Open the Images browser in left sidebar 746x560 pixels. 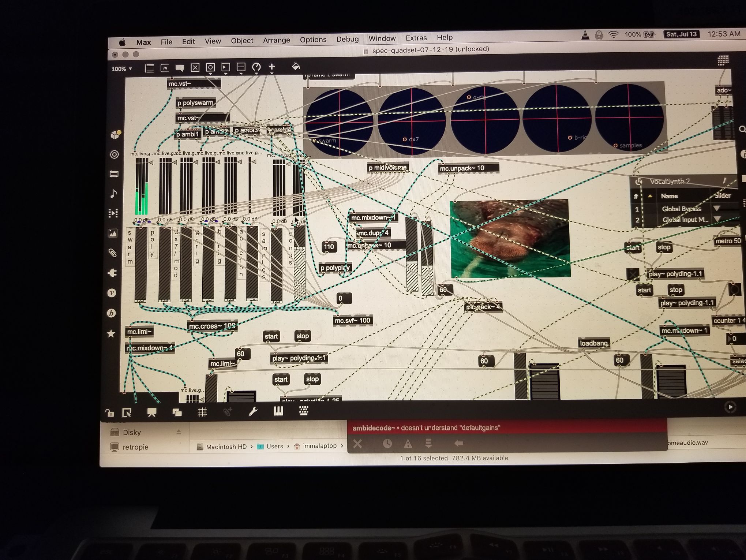[113, 233]
